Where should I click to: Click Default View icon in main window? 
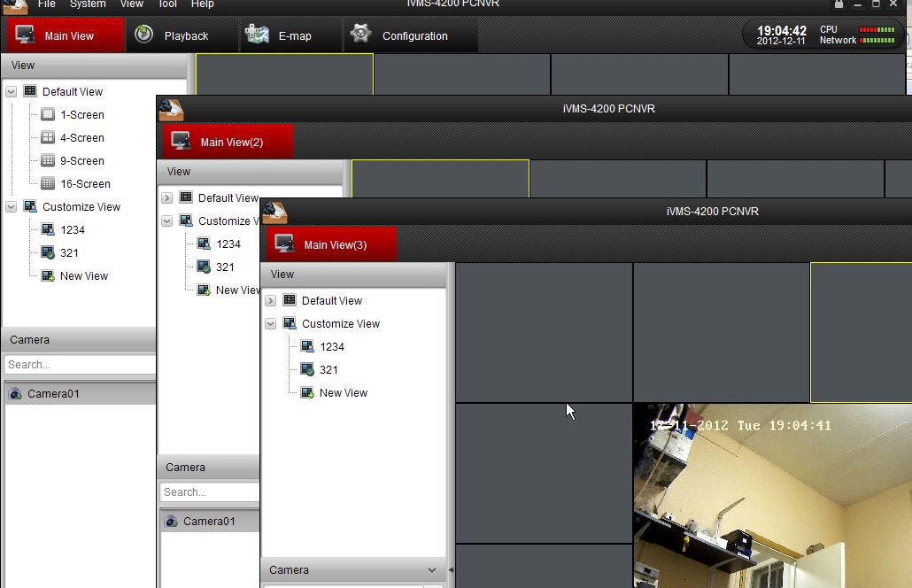(30, 91)
